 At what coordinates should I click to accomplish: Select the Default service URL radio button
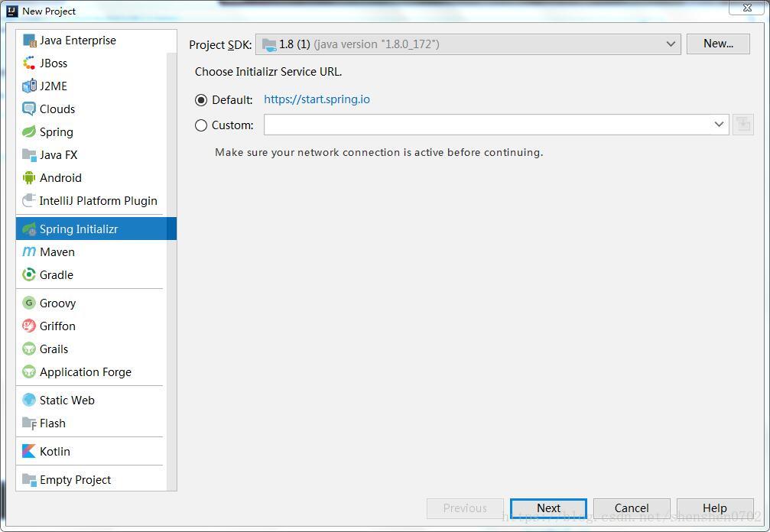201,100
